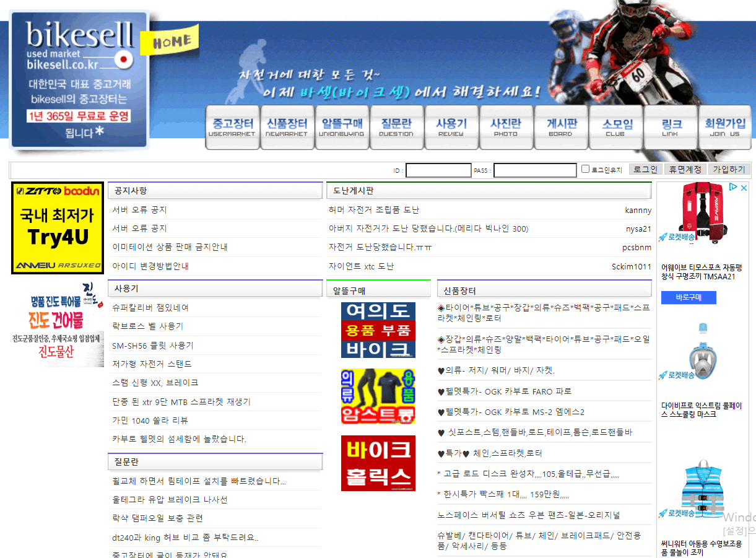
Task: Open the 소모임 (CLUB) section
Action: 615,127
